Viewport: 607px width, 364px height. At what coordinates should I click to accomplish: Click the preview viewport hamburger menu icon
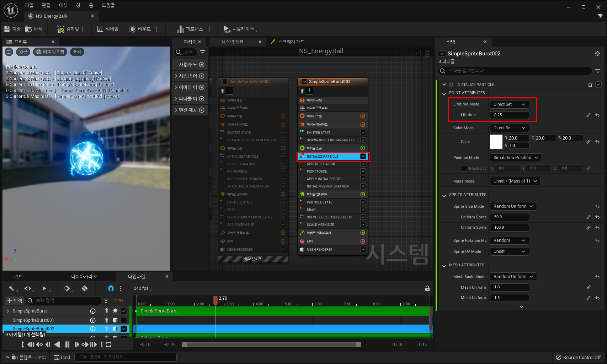(x=9, y=52)
